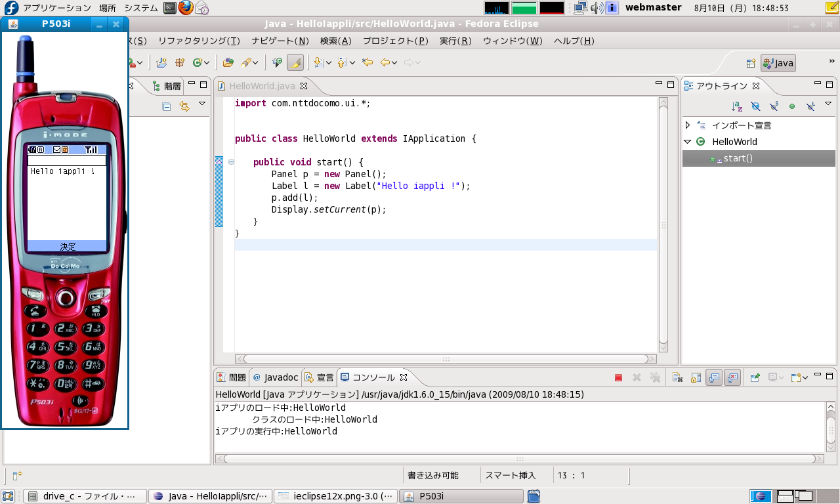Click the run-with-class toolbar icon left of Mark Occurrences
840x504 pixels.
point(278,62)
